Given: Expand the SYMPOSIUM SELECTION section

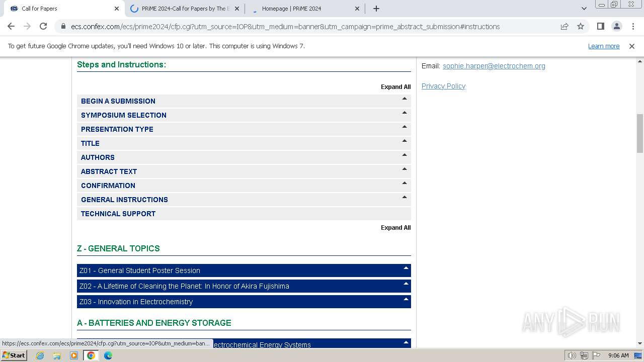Looking at the screenshot, I should (244, 115).
